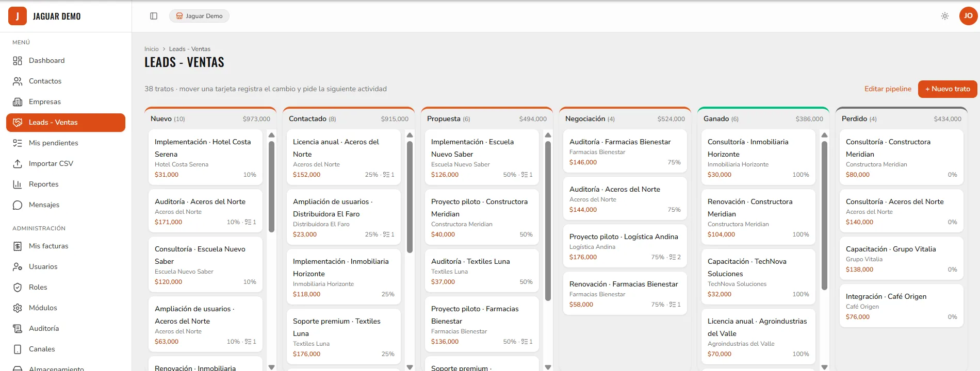Click the Auditoría log icon

pos(18,329)
